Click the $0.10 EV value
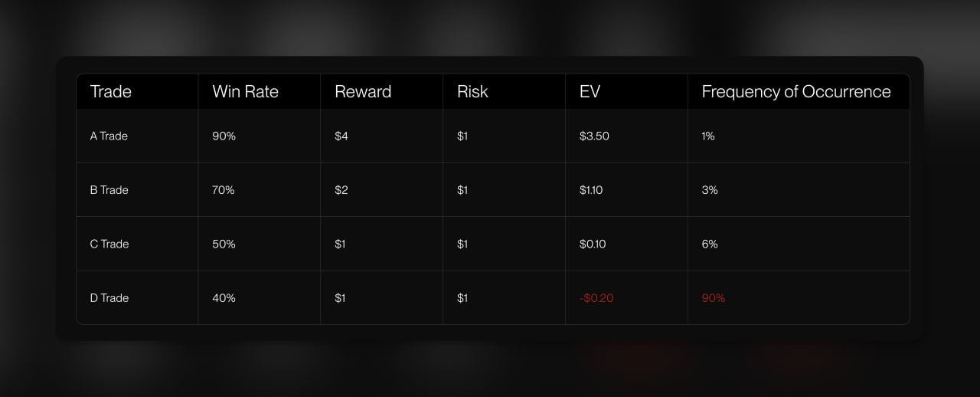 click(x=593, y=244)
